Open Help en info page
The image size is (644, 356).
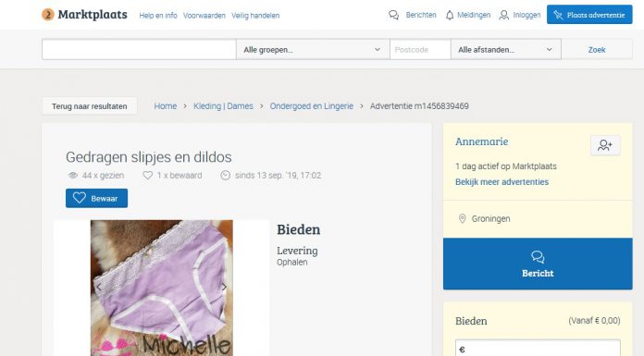pyautogui.click(x=158, y=16)
